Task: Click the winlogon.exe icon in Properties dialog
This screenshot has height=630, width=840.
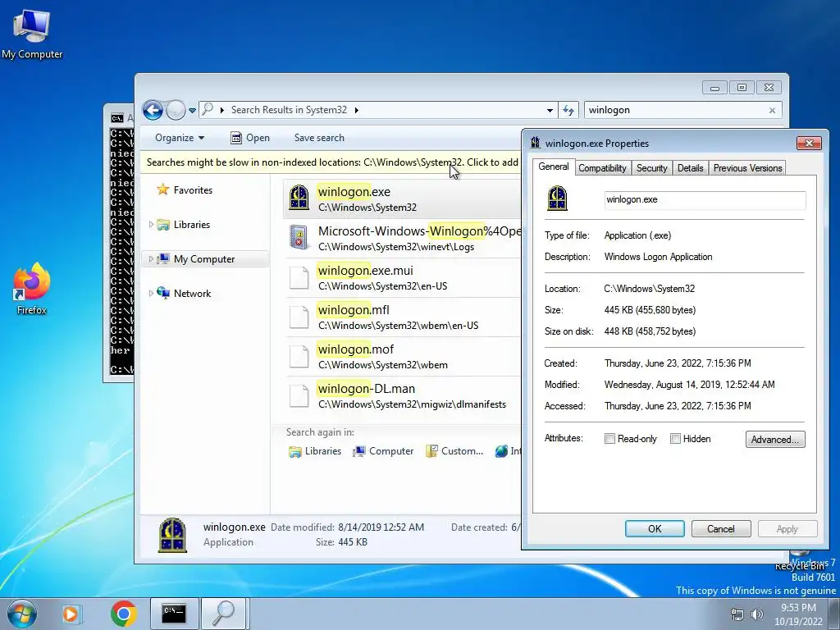Action: (557, 199)
